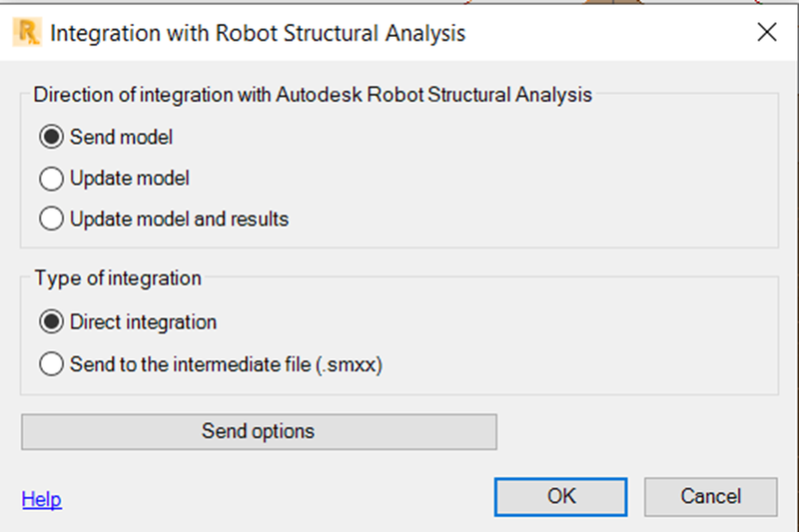This screenshot has width=799, height=532.
Task: Enable the Direct integration radio button
Action: point(52,321)
